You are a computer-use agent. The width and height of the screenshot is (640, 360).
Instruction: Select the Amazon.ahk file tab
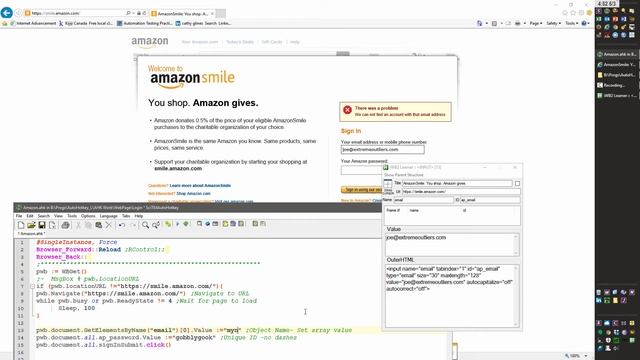[x=31, y=234]
